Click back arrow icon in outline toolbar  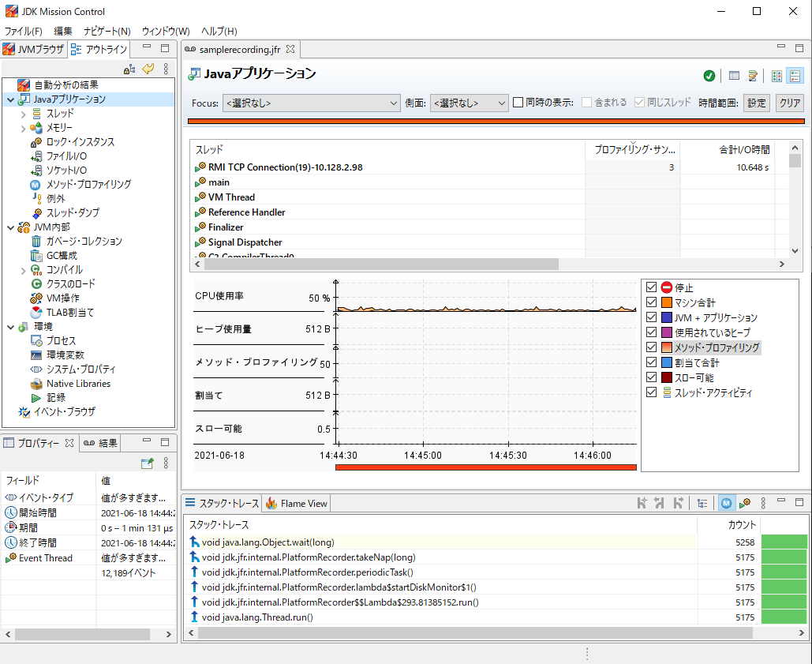[x=148, y=69]
